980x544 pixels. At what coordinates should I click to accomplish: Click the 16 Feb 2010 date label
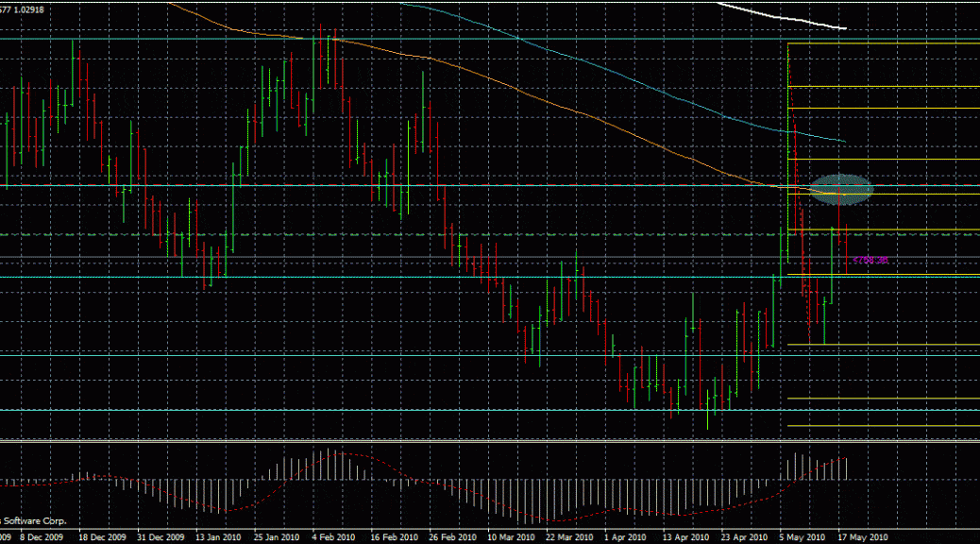pyautogui.click(x=394, y=537)
